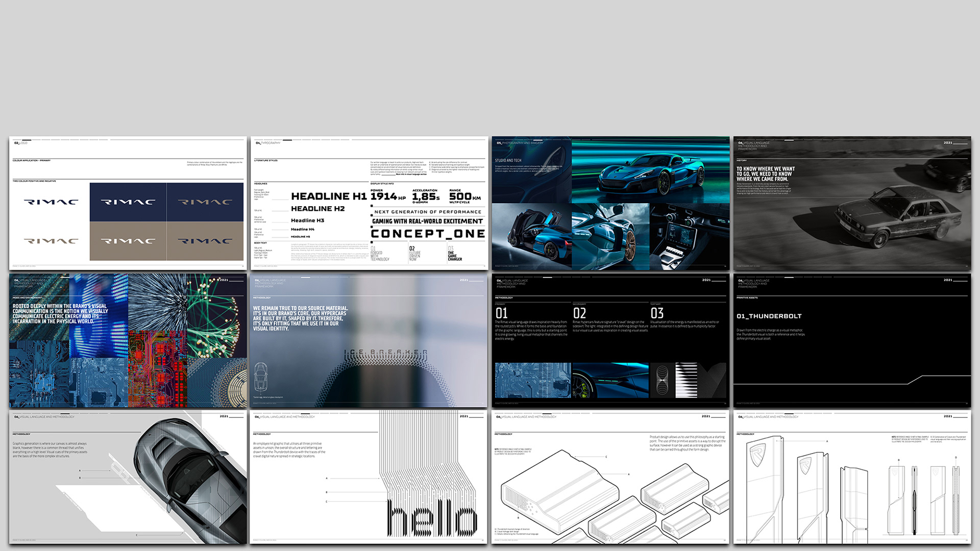Select the gold Rimac logo on navy panel

pos(205,202)
